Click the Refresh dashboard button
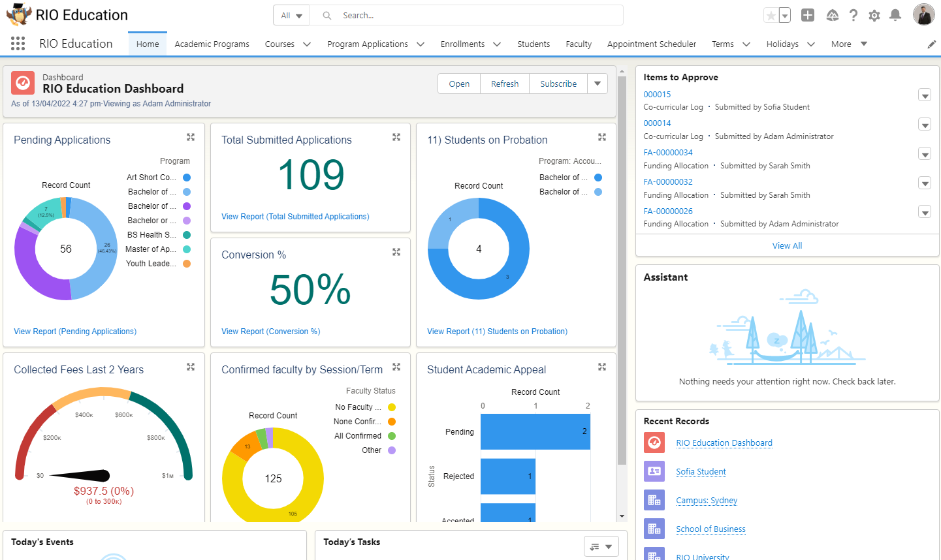The image size is (941, 560). [504, 84]
